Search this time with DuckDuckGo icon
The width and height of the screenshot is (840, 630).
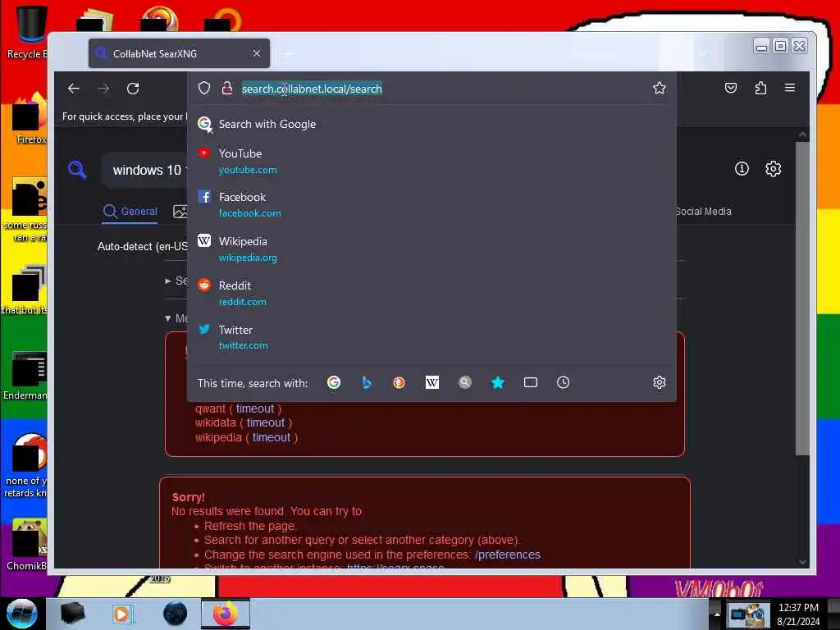point(399,382)
